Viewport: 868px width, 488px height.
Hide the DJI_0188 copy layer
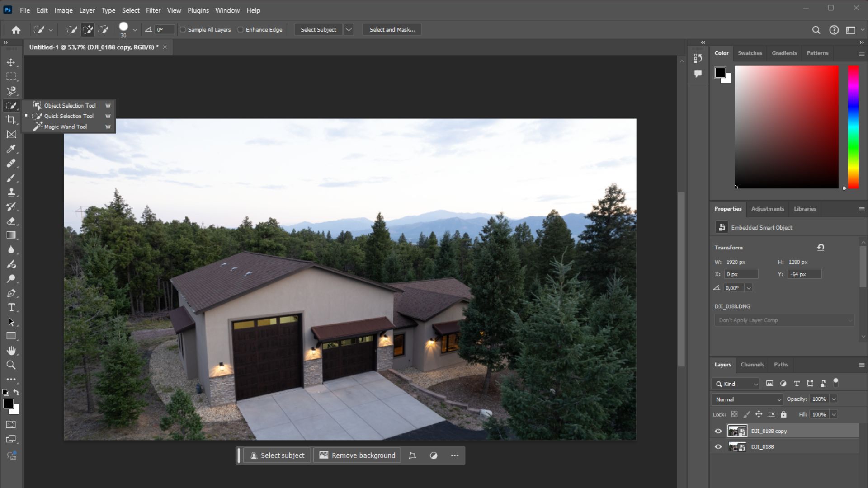[x=718, y=431]
